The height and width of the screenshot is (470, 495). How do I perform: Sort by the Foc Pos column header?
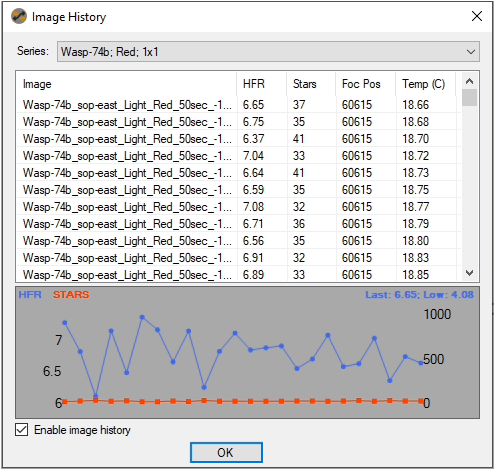[x=366, y=84]
